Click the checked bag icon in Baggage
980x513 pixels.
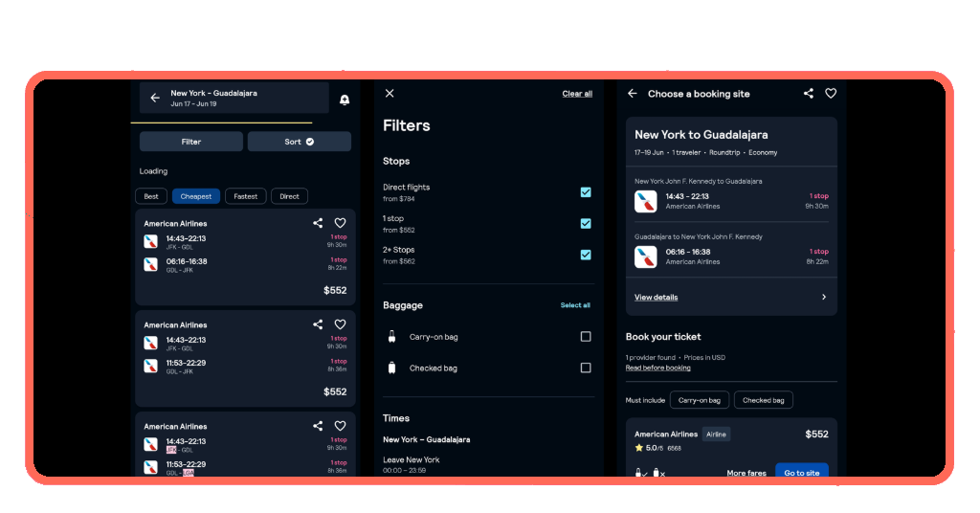[391, 368]
